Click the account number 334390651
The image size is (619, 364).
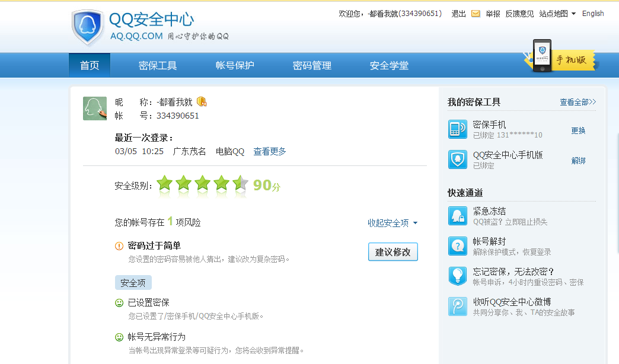[x=178, y=116]
